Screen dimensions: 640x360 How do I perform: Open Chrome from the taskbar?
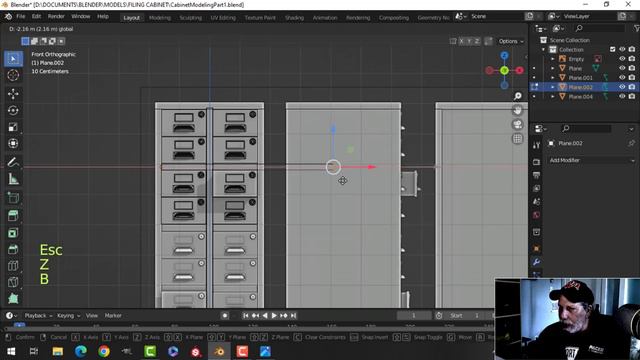(104, 351)
